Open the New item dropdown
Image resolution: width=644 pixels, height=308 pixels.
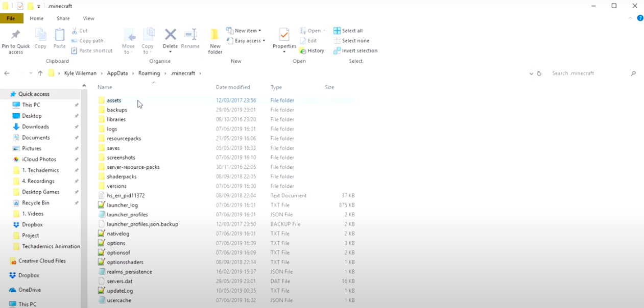244,31
